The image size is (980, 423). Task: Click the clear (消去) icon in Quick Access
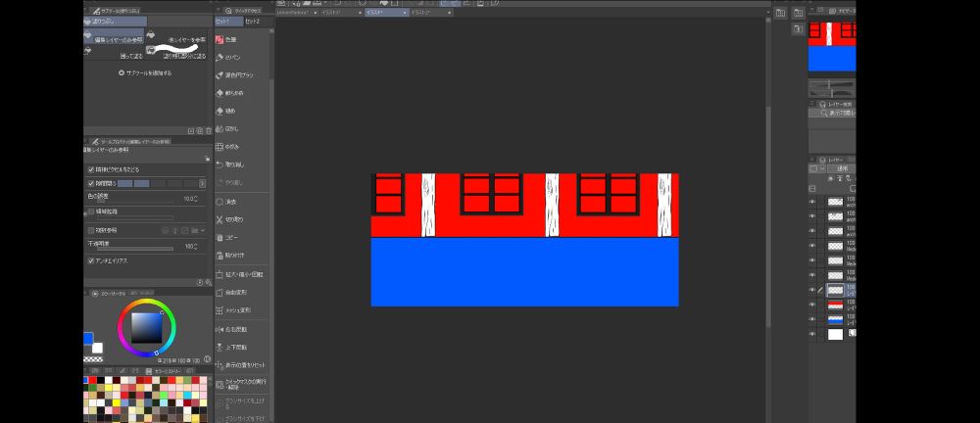point(220,202)
